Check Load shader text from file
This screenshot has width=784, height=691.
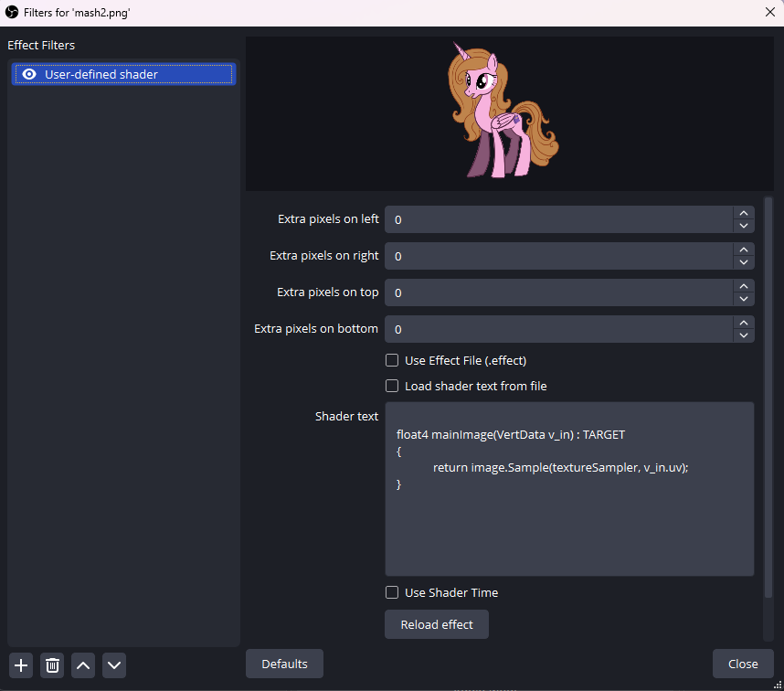tap(392, 386)
